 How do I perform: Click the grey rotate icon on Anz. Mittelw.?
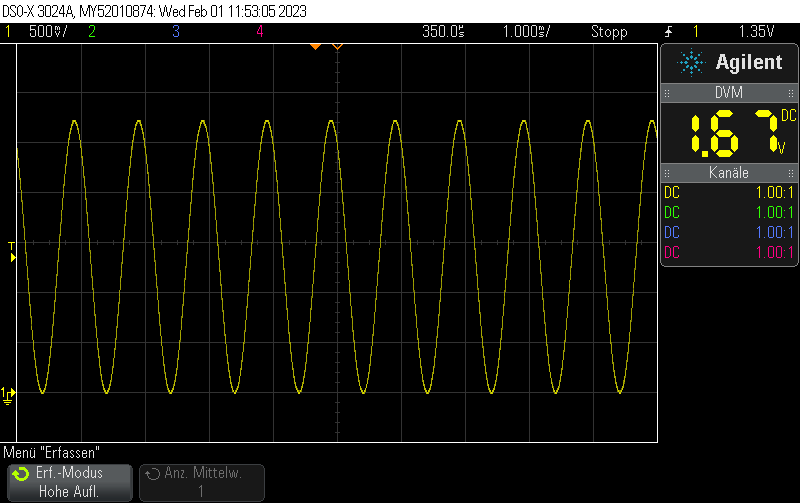(152, 474)
